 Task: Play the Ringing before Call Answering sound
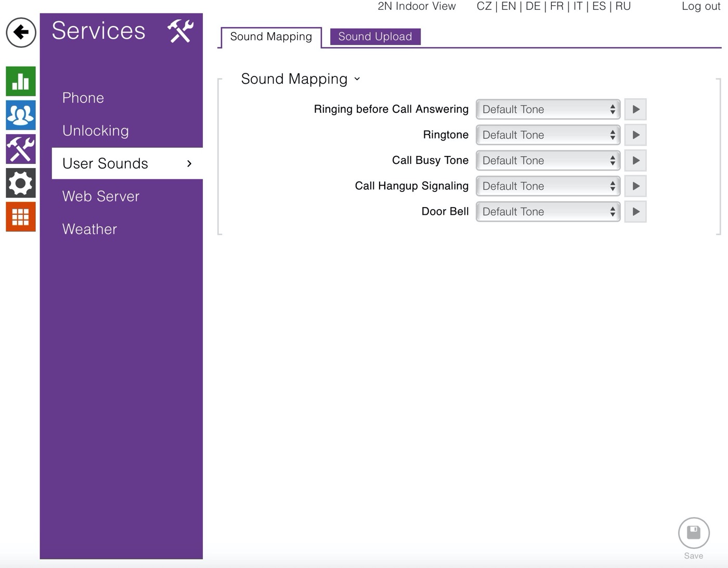pyautogui.click(x=635, y=109)
